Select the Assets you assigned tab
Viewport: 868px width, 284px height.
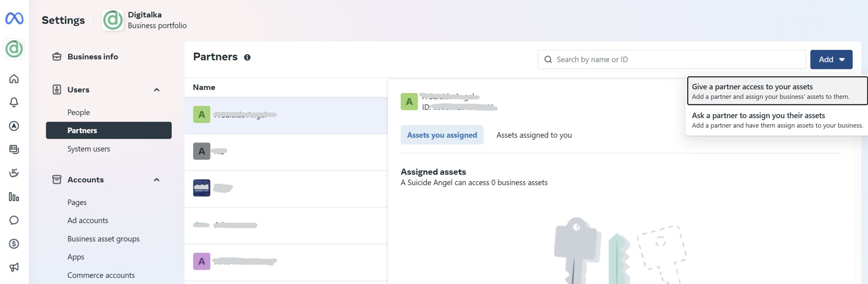pyautogui.click(x=442, y=135)
